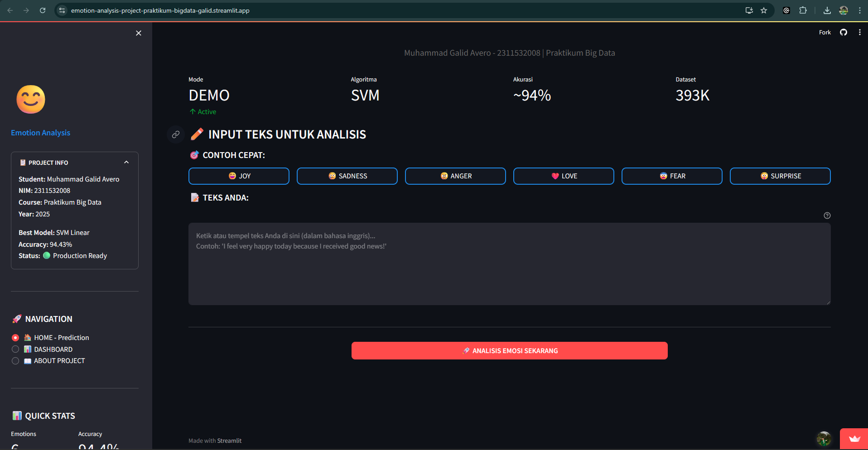
Task: Click the Year: 2025 line
Action: tap(34, 214)
